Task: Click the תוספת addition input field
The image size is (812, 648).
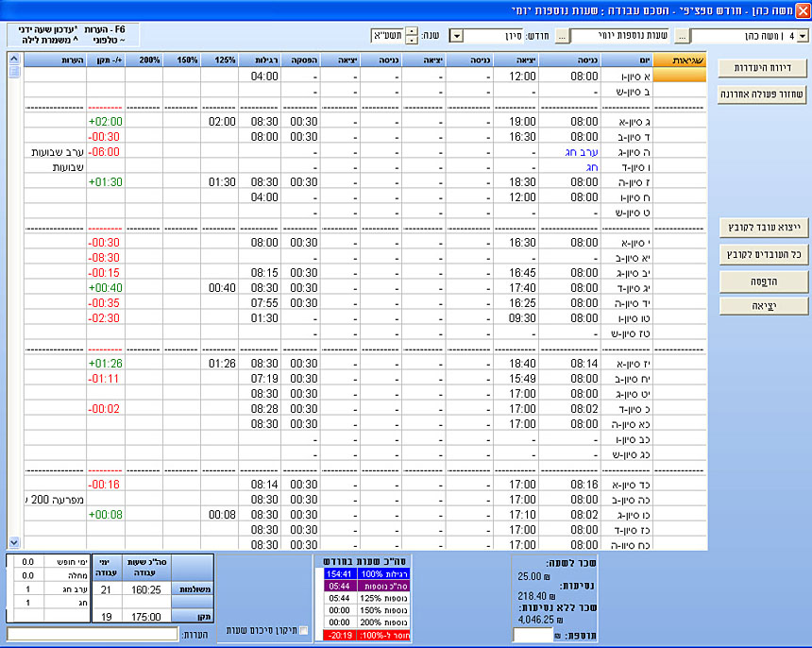Action: 533,636
